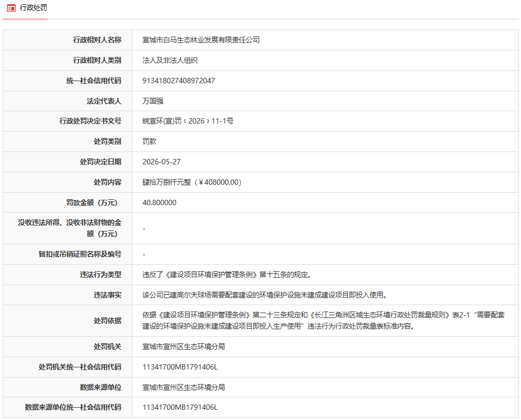
Task: Click the 处罚依据 label
Action: tap(108, 321)
